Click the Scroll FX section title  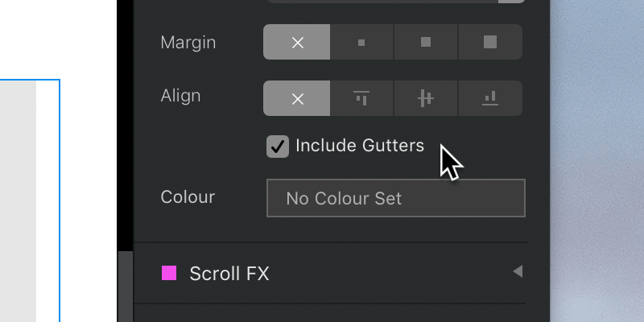229,274
